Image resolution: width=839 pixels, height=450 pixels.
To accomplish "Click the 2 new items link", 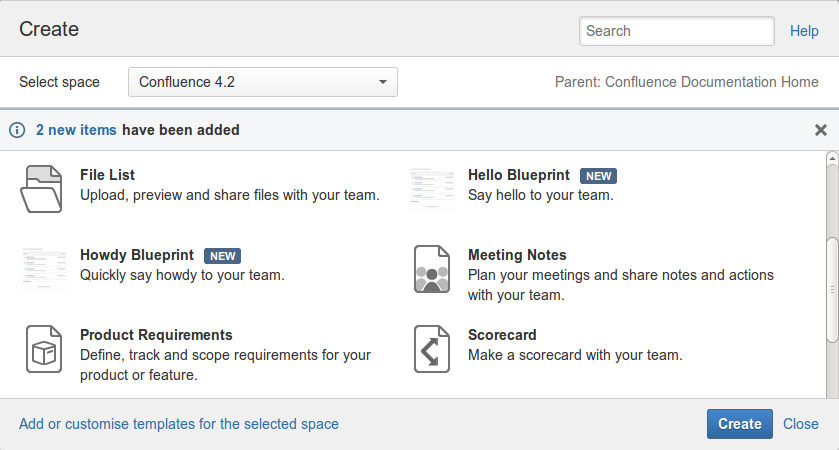I will click(x=76, y=130).
